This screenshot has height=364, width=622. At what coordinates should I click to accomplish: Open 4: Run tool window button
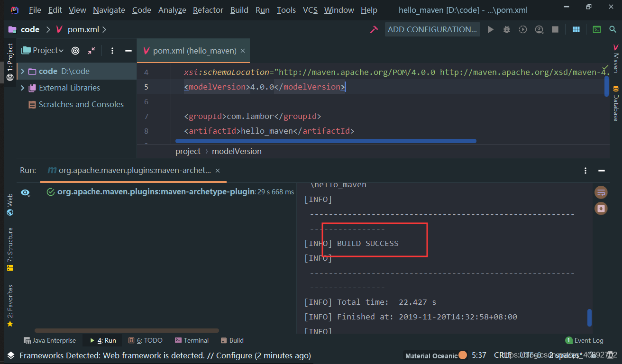pyautogui.click(x=102, y=340)
